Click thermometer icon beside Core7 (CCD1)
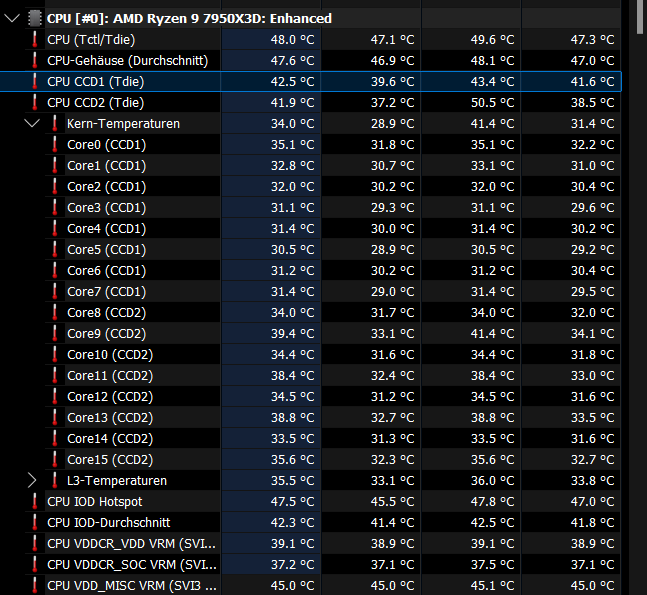This screenshot has width=647, height=595. point(55,291)
